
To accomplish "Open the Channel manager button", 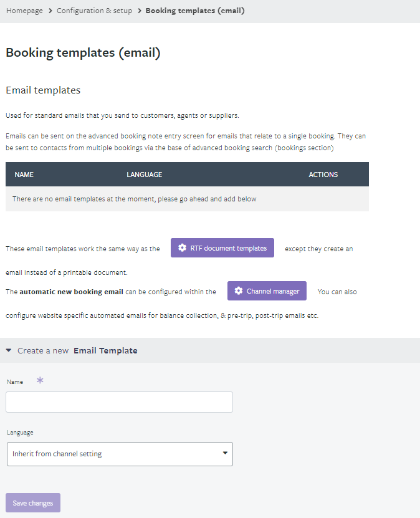I will pos(267,290).
